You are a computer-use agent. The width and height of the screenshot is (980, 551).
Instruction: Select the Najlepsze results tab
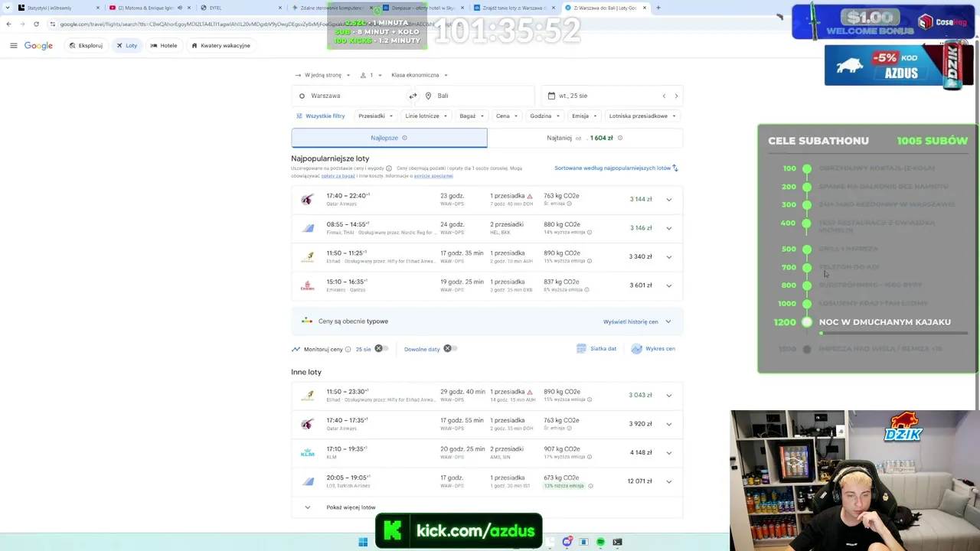[x=389, y=138]
